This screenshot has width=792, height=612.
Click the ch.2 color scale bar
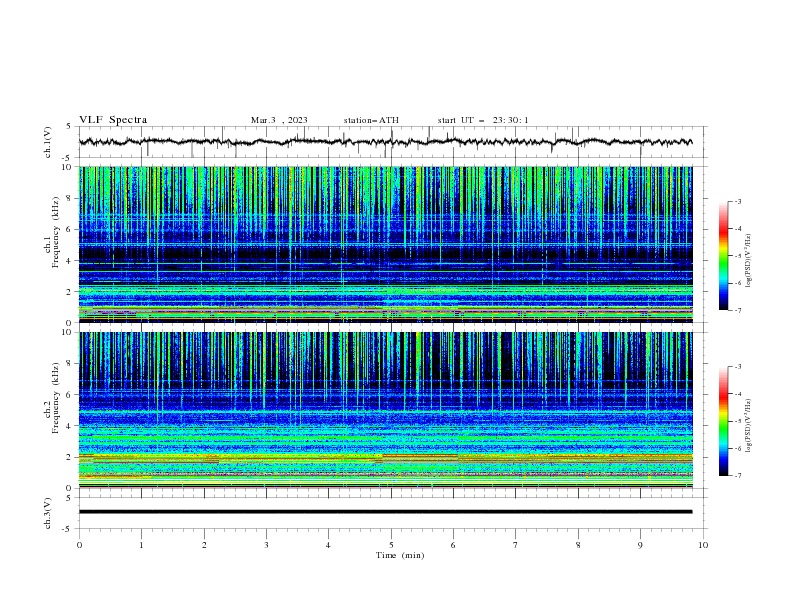(x=723, y=421)
